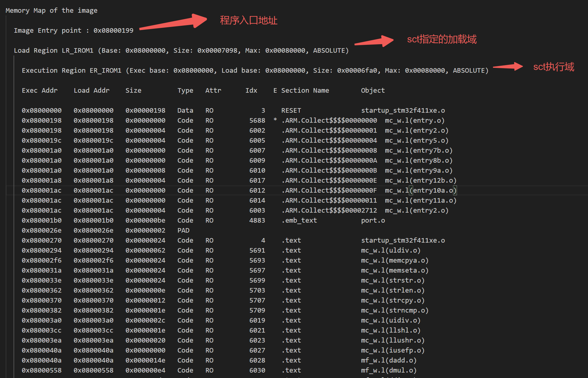The height and width of the screenshot is (378, 588).
Task: Click mc_w.l(uidiv.o) object
Action: click(391, 320)
